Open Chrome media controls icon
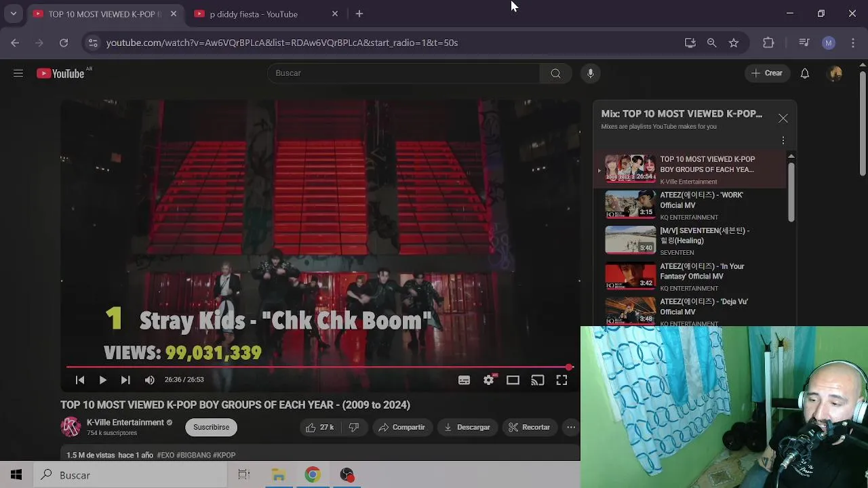868x488 pixels. [804, 43]
